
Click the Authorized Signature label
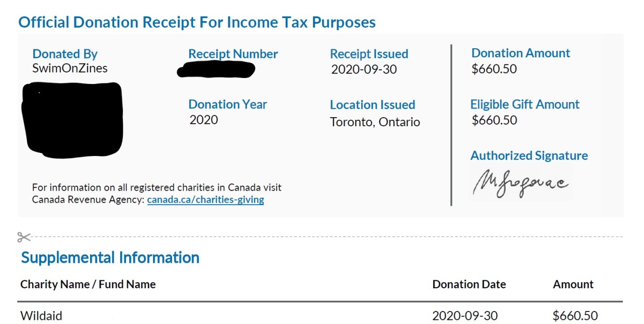click(529, 155)
